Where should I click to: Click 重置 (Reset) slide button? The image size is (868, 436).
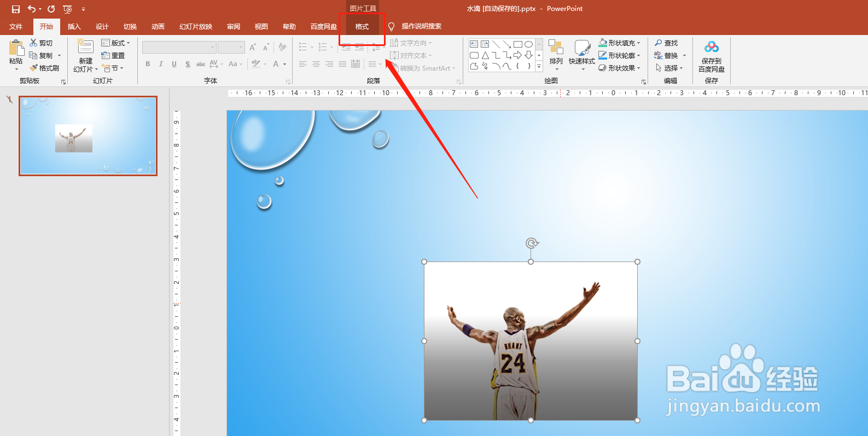click(113, 55)
